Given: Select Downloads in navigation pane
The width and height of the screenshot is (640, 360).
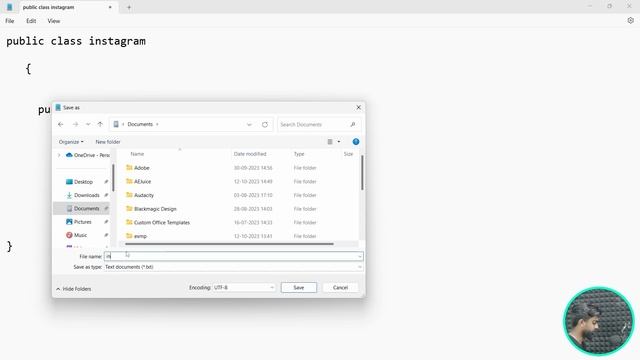Looking at the screenshot, I should (83, 195).
